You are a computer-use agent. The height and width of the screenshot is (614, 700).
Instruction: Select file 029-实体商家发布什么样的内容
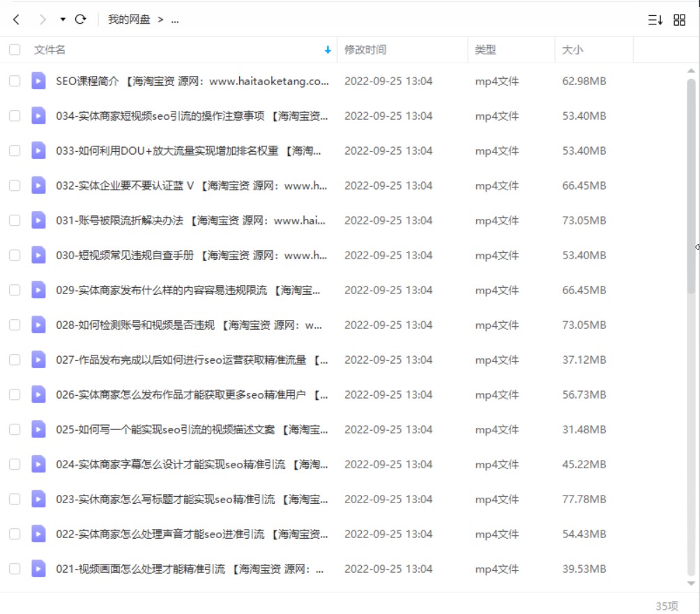point(188,290)
